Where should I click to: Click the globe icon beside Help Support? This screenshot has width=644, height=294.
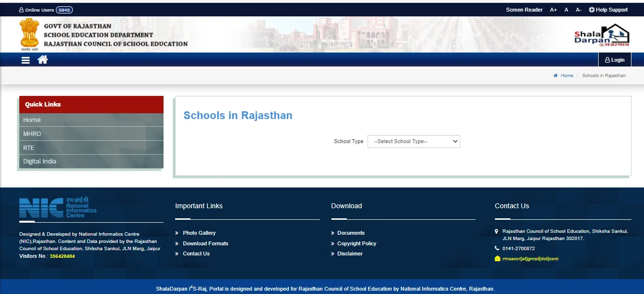[x=592, y=10]
